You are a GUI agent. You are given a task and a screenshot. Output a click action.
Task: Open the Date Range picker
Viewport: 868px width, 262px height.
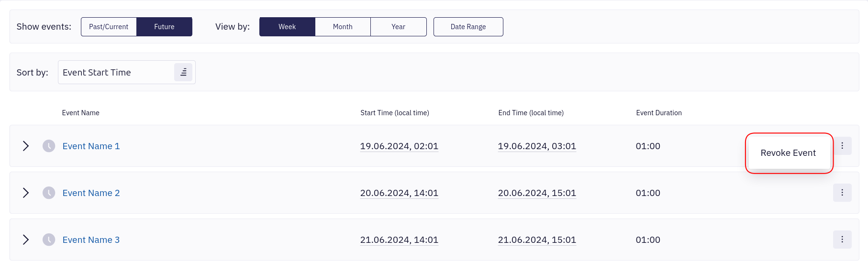(x=468, y=27)
